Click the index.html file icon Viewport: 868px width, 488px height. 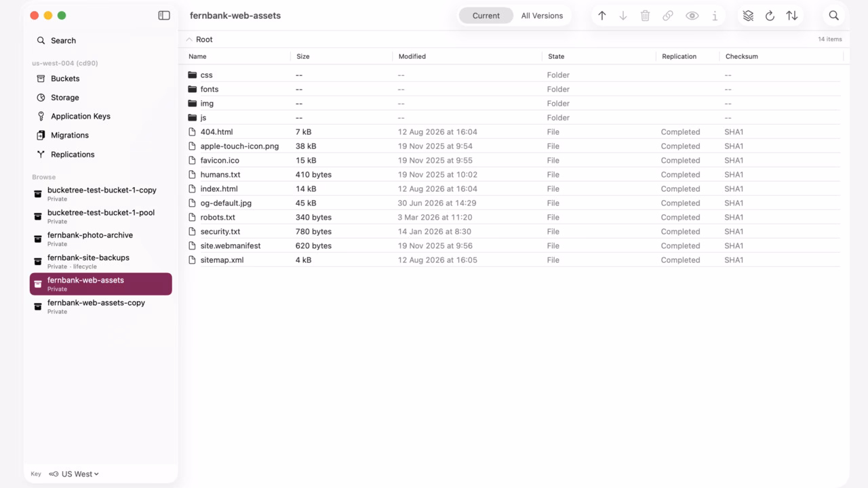click(x=193, y=189)
